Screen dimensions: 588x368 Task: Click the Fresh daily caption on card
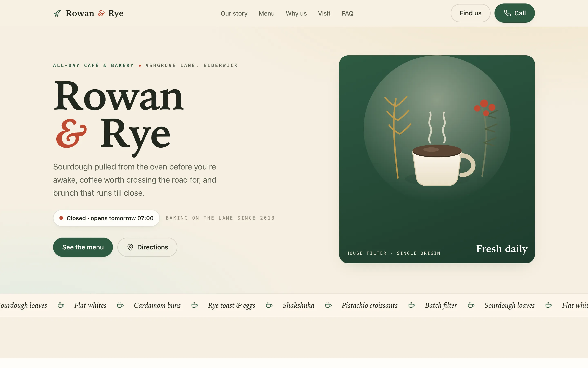[502, 249]
